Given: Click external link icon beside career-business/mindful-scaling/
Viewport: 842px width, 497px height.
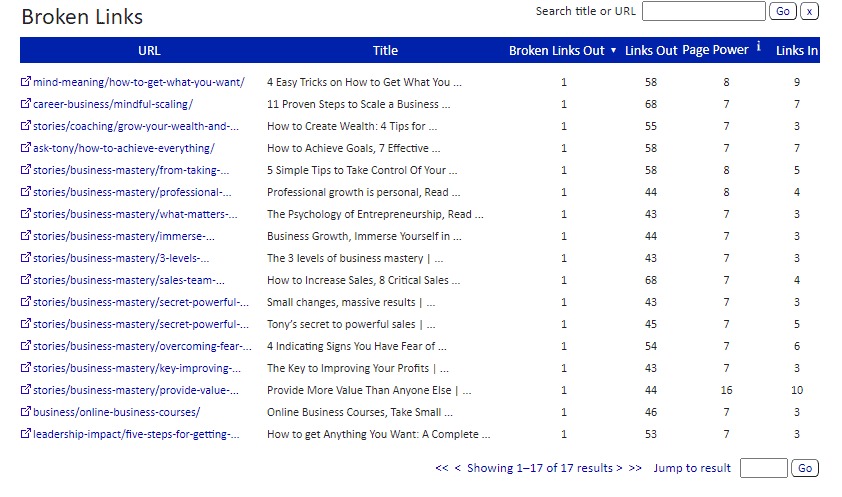Looking at the screenshot, I should pos(26,104).
